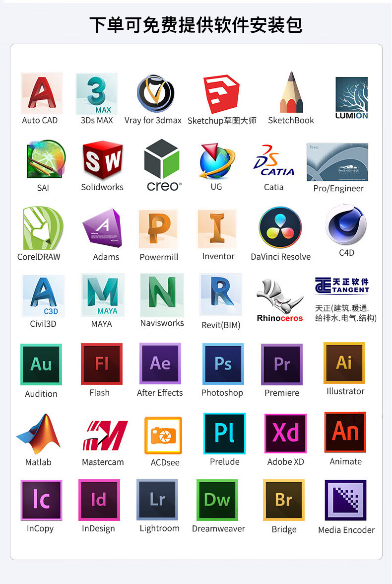Viewport: 392px width, 584px height.
Task: Click the Auto CAD red A icon
Action: (41, 93)
